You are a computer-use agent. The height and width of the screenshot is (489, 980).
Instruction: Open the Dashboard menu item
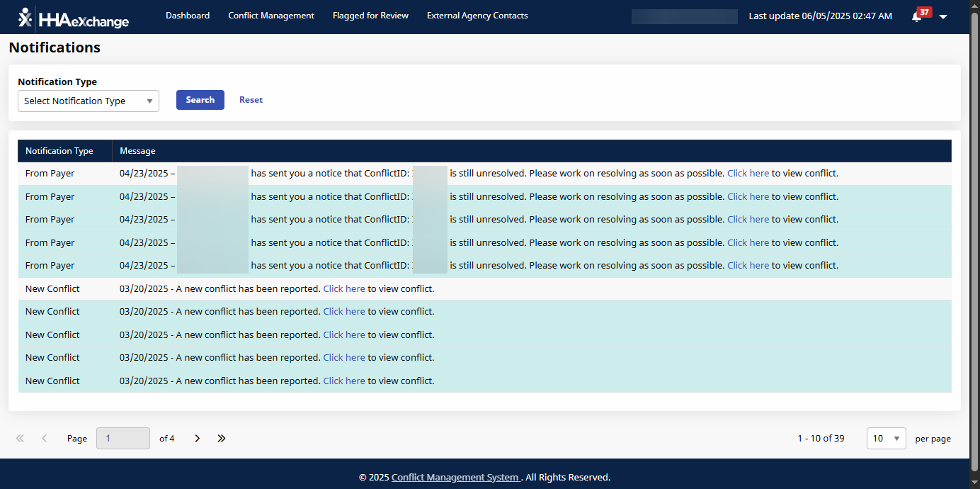point(188,16)
